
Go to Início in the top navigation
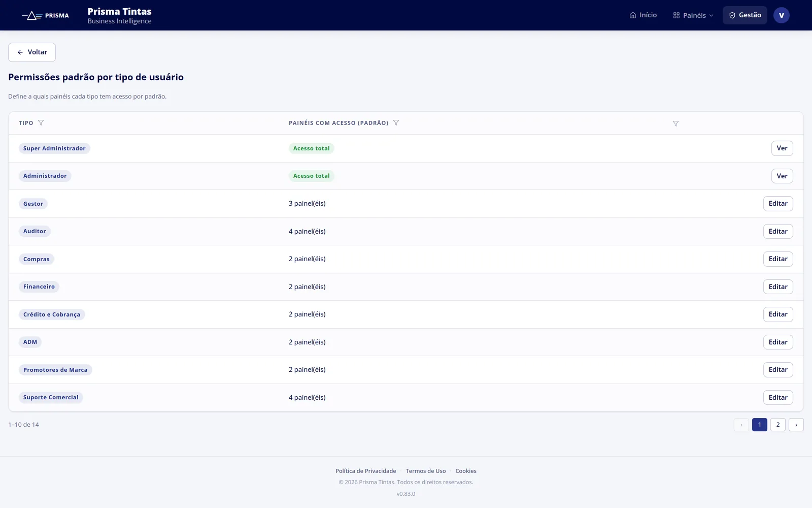(x=643, y=15)
